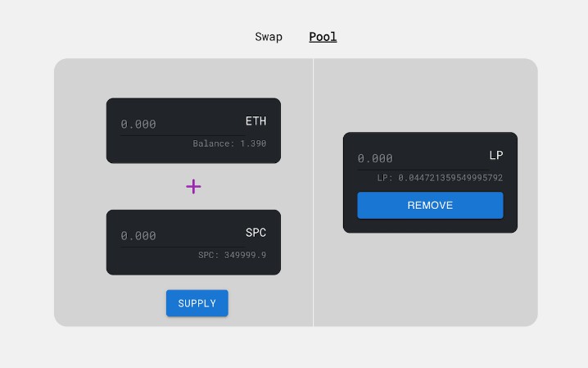The height and width of the screenshot is (368, 588).
Task: Click the SPC token label
Action: click(x=256, y=233)
